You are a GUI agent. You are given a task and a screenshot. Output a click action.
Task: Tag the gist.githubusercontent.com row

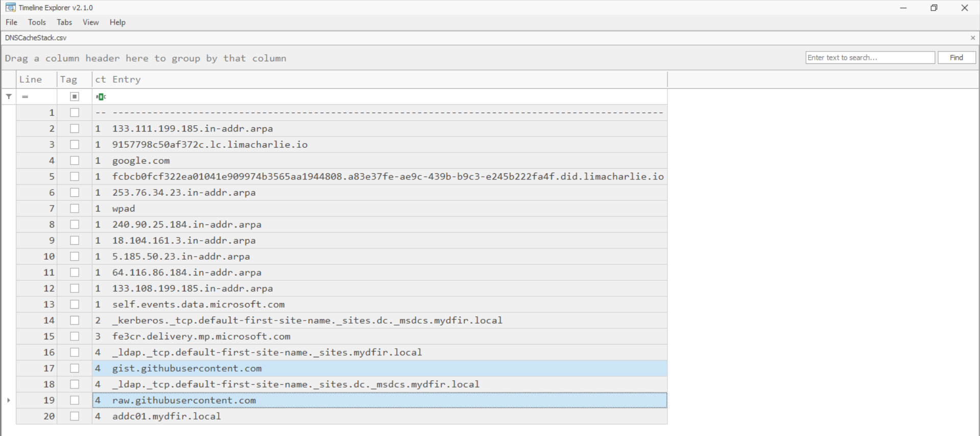(75, 369)
